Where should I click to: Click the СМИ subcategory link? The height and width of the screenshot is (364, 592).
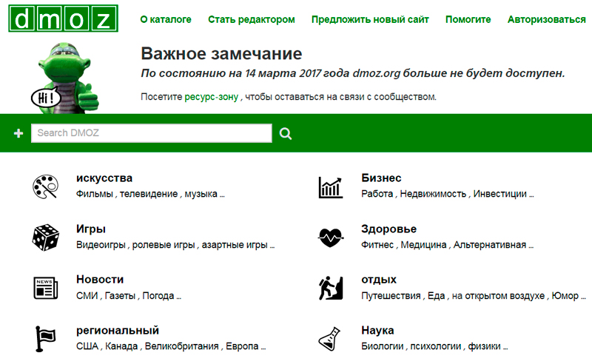tap(87, 296)
